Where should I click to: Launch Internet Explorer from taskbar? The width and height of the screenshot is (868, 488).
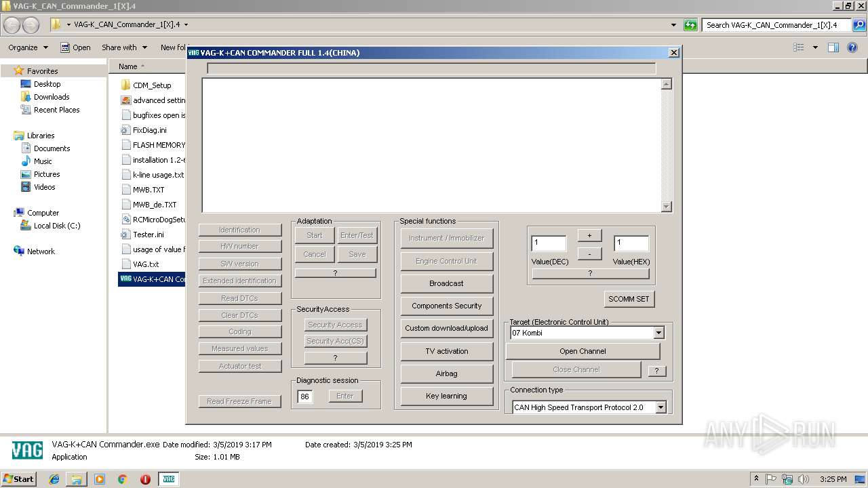54,479
